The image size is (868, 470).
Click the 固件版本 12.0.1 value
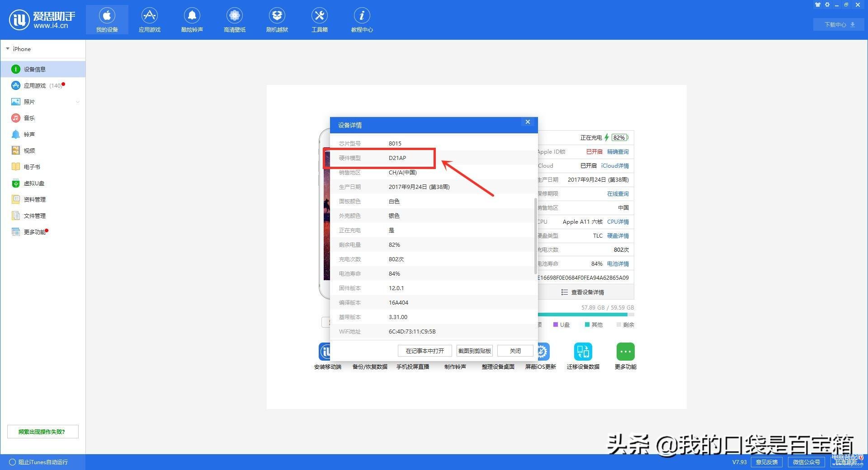tap(396, 288)
